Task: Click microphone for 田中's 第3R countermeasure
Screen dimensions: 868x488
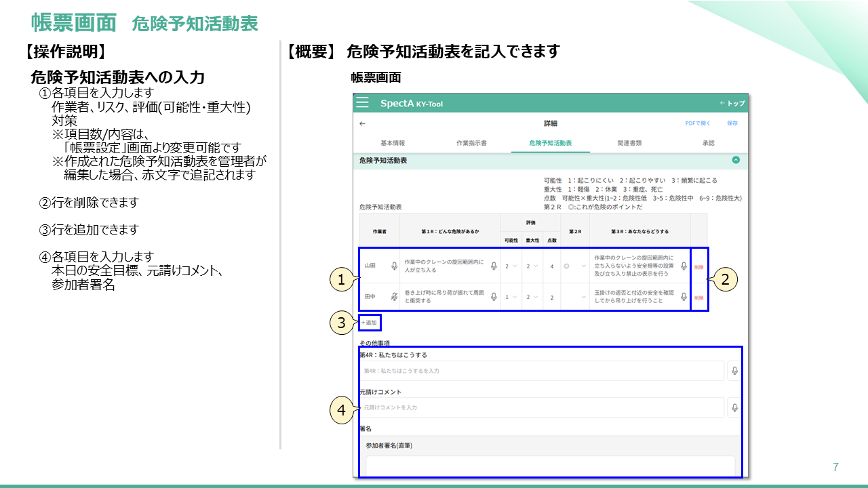Action: pyautogui.click(x=684, y=297)
